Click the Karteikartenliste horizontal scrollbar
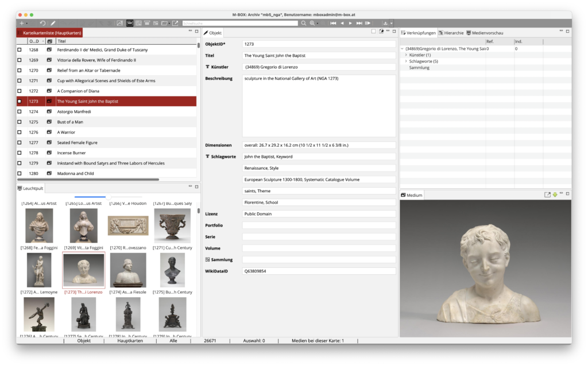Image resolution: width=588 pixels, height=366 pixels. coord(87,180)
